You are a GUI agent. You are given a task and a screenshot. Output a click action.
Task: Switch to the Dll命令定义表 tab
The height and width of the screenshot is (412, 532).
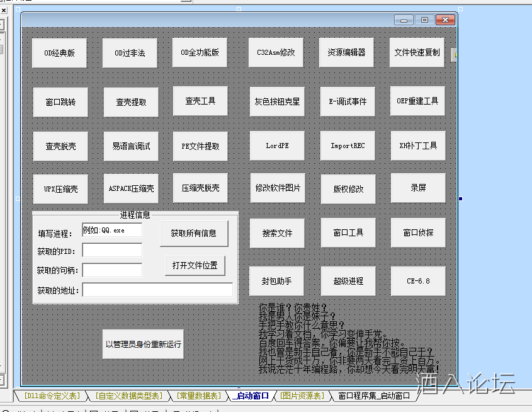click(52, 396)
